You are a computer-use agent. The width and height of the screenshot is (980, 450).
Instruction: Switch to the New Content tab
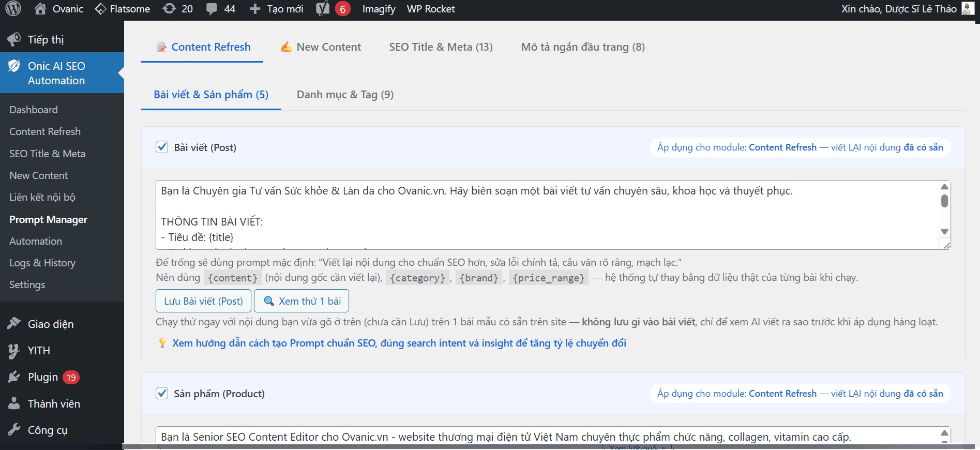click(x=321, y=47)
